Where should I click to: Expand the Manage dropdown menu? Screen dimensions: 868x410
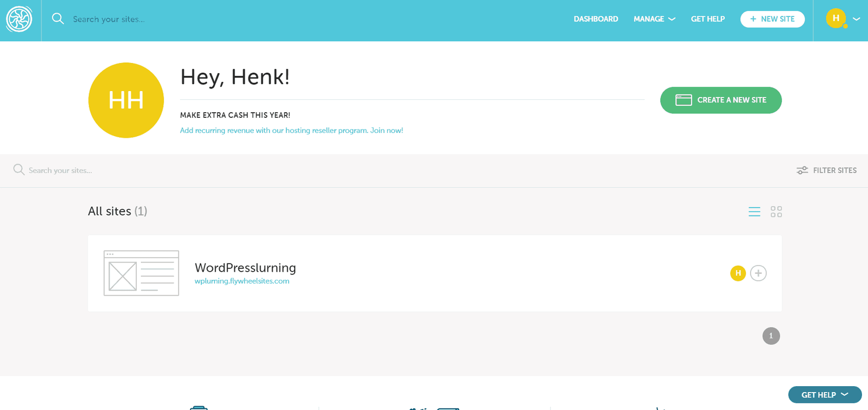pos(654,19)
